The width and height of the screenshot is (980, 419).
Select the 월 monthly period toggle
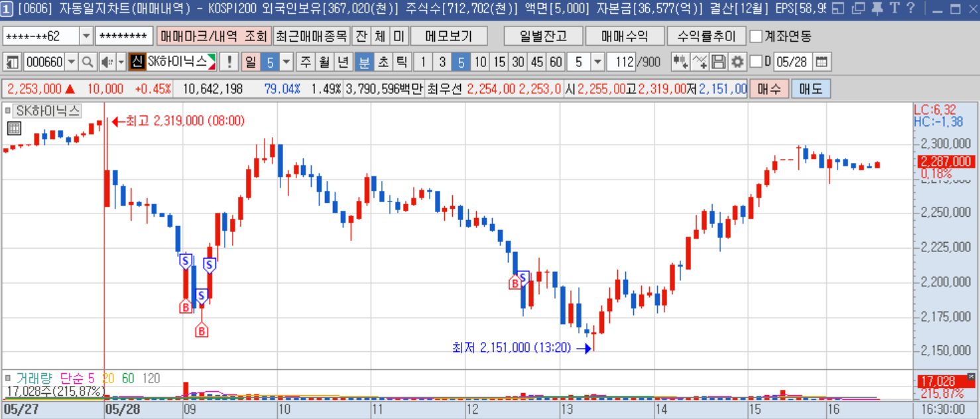[324, 62]
